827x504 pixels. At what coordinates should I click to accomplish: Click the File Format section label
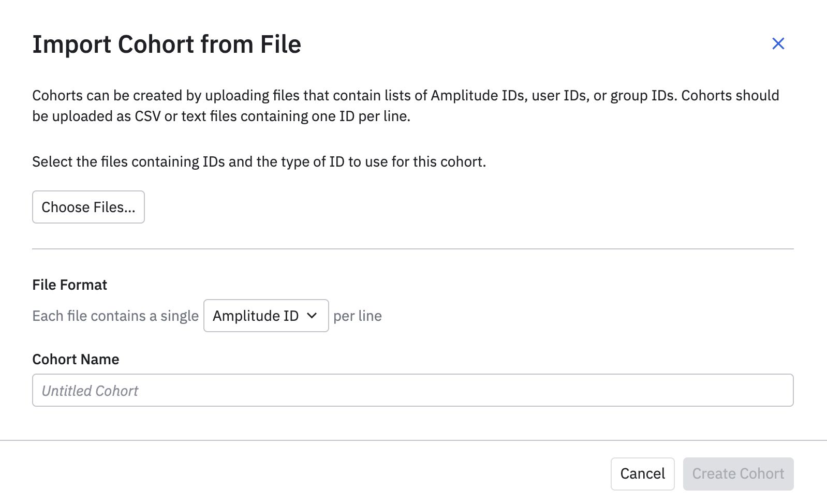point(69,285)
